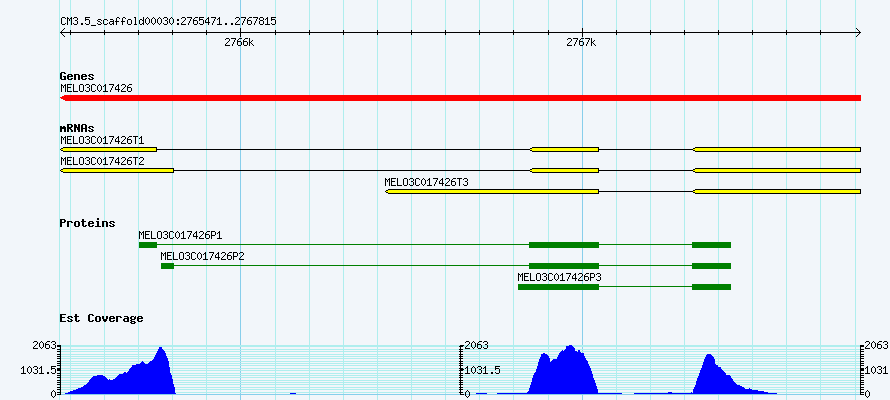Screen dimensions: 890x400
Task: Open the MELO3C017426P3 protein label
Action: click(560, 277)
